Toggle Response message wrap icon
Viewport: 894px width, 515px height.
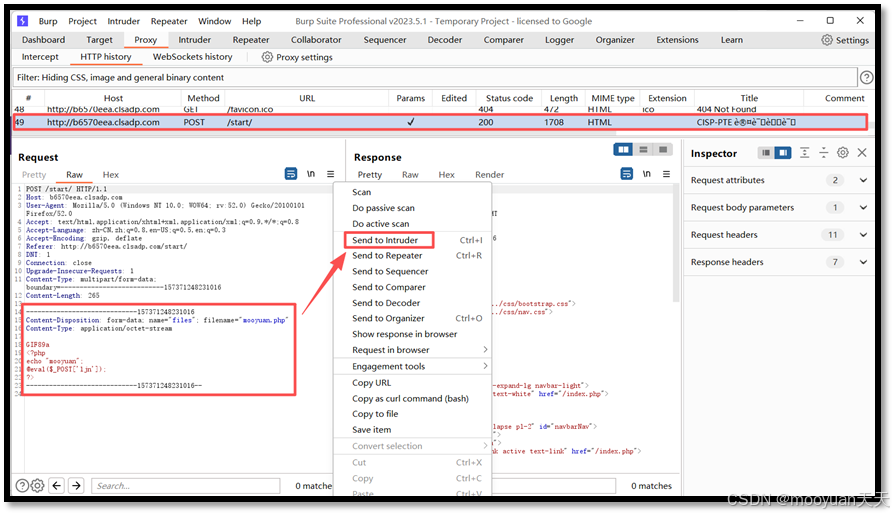tap(627, 174)
